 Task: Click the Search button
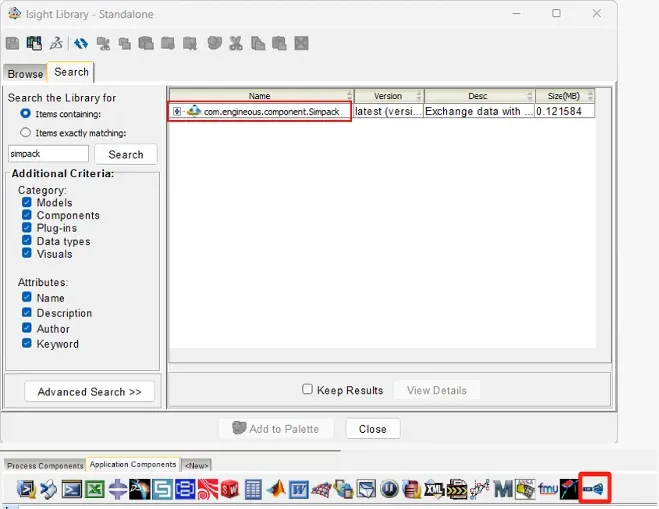pyautogui.click(x=126, y=154)
